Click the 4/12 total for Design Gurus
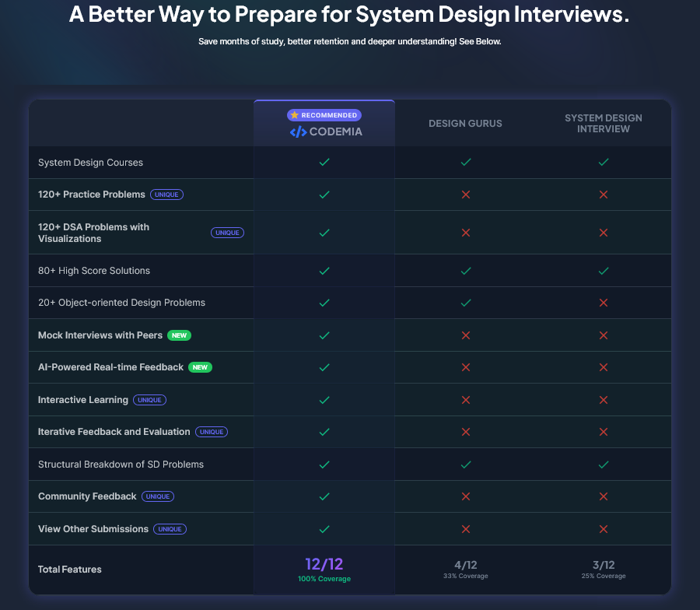 466,566
